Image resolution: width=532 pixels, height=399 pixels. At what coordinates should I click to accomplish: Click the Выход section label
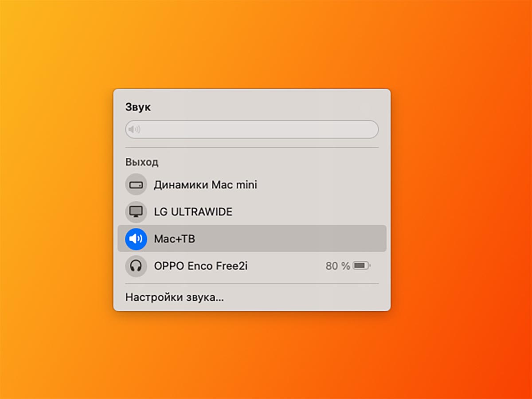[x=142, y=162]
